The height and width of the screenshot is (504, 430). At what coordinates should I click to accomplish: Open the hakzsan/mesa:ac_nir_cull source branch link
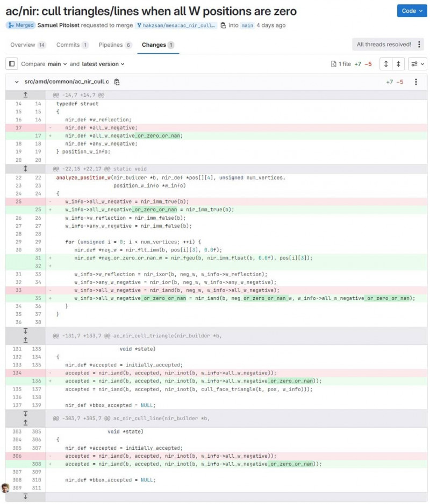pyautogui.click(x=176, y=25)
